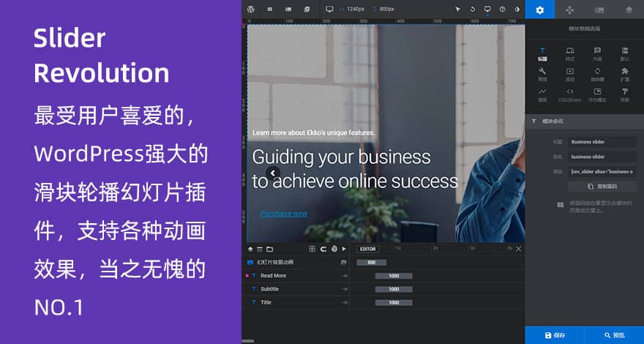Click the WordPress logo icon
The image size is (644, 344).
pyautogui.click(x=252, y=9)
